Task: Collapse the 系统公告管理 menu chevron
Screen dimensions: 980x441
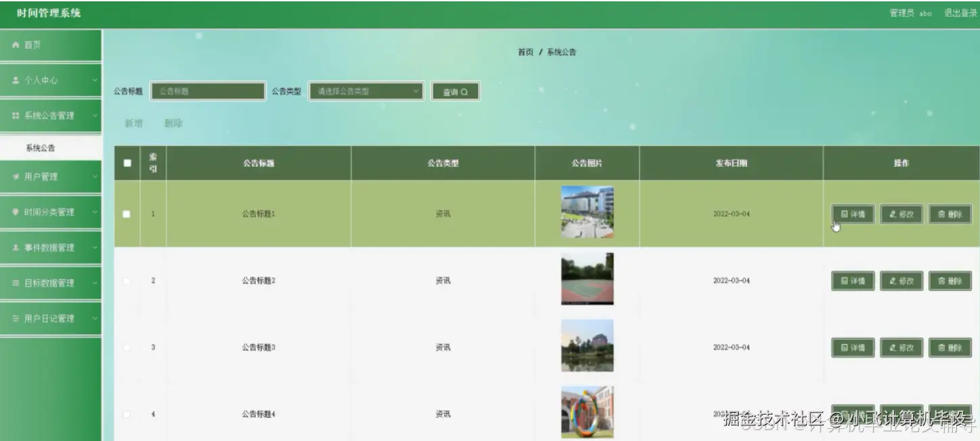Action: (95, 116)
